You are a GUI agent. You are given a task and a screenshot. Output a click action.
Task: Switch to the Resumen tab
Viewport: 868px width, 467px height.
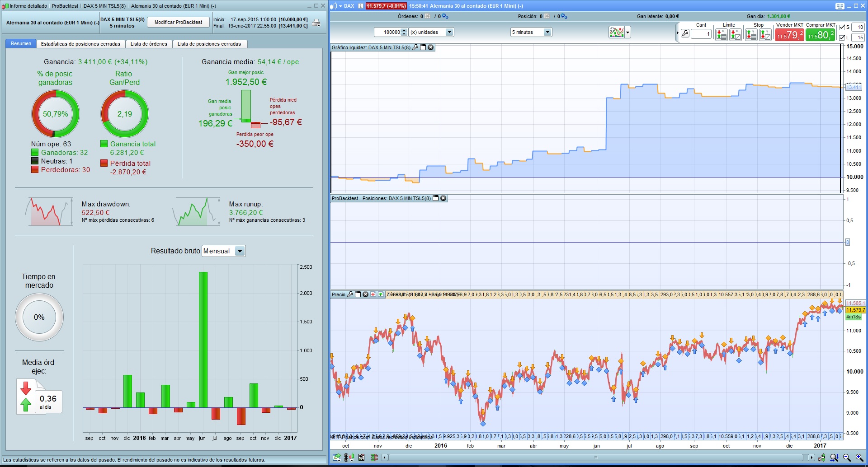(x=21, y=44)
